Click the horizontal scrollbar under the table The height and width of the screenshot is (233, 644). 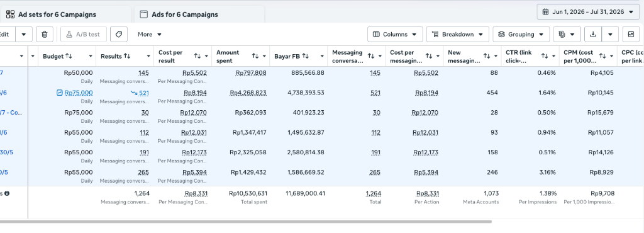pyautogui.click(x=246, y=222)
